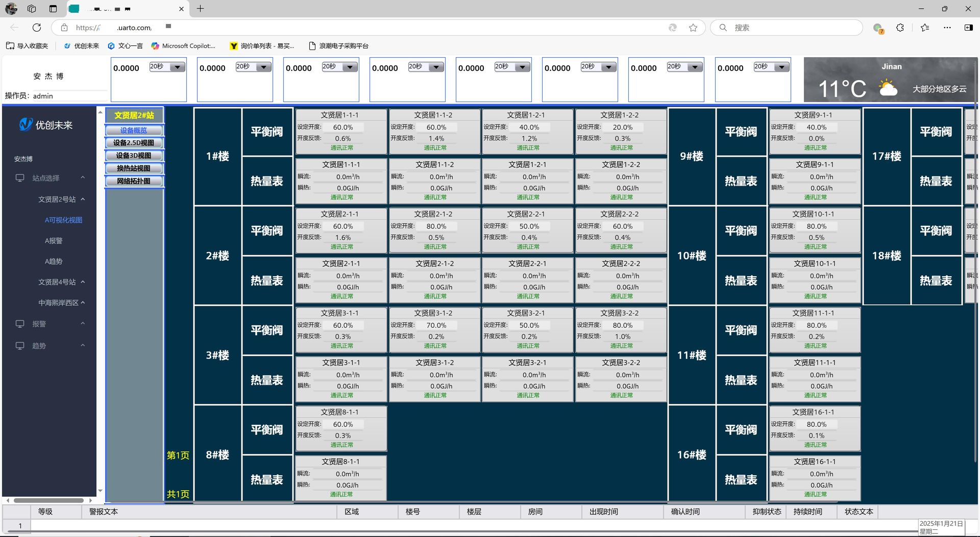This screenshot has height=537, width=980.
Task: Expand the 中海熙岸西区 tree node
Action: click(83, 303)
